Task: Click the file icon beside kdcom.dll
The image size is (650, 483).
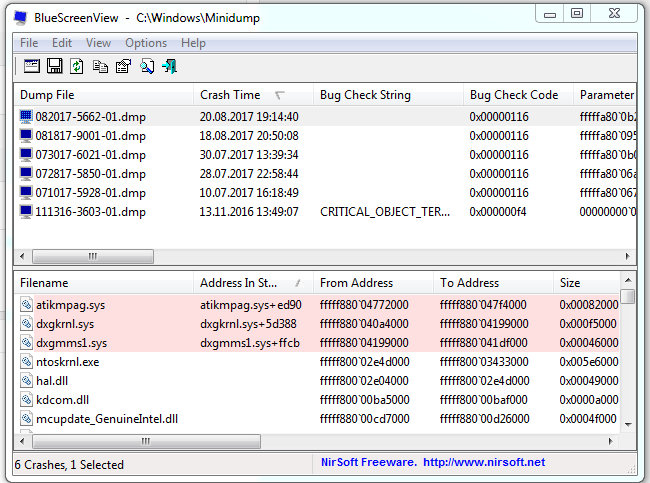Action: coord(27,400)
